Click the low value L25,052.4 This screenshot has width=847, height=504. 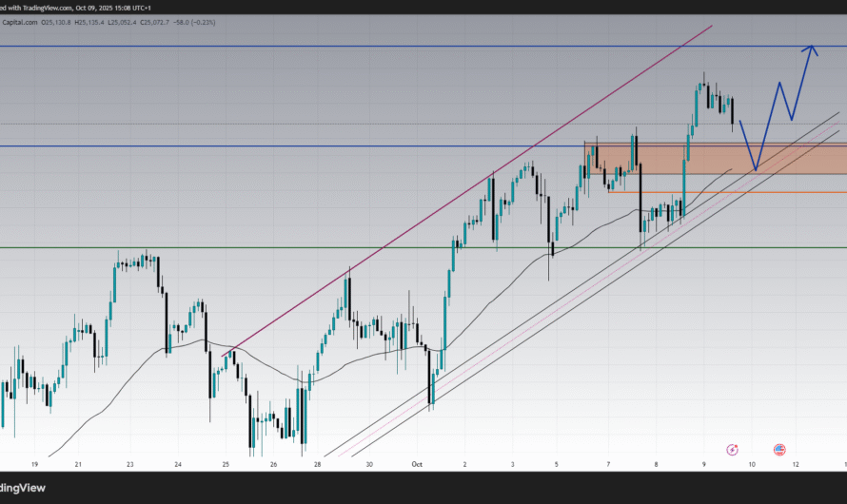click(x=122, y=22)
